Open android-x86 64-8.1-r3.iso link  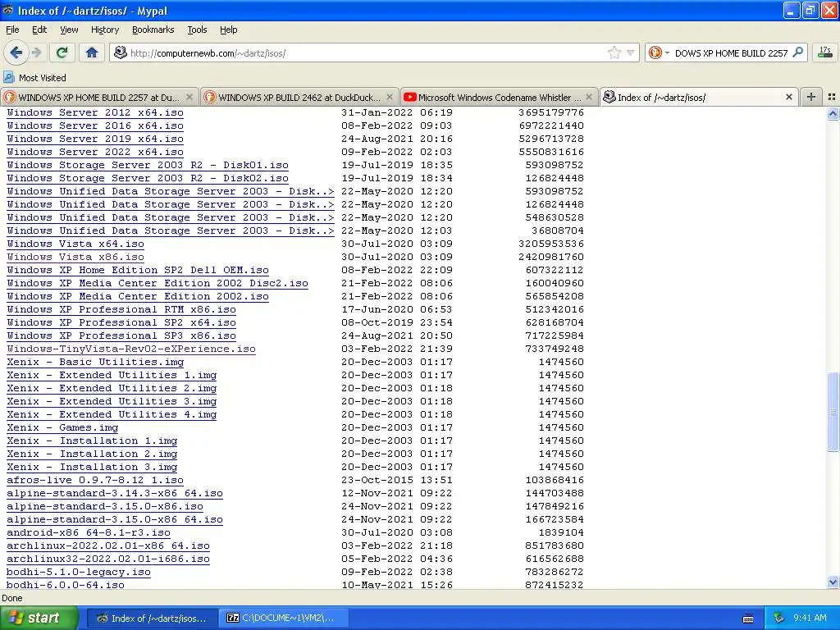[89, 532]
